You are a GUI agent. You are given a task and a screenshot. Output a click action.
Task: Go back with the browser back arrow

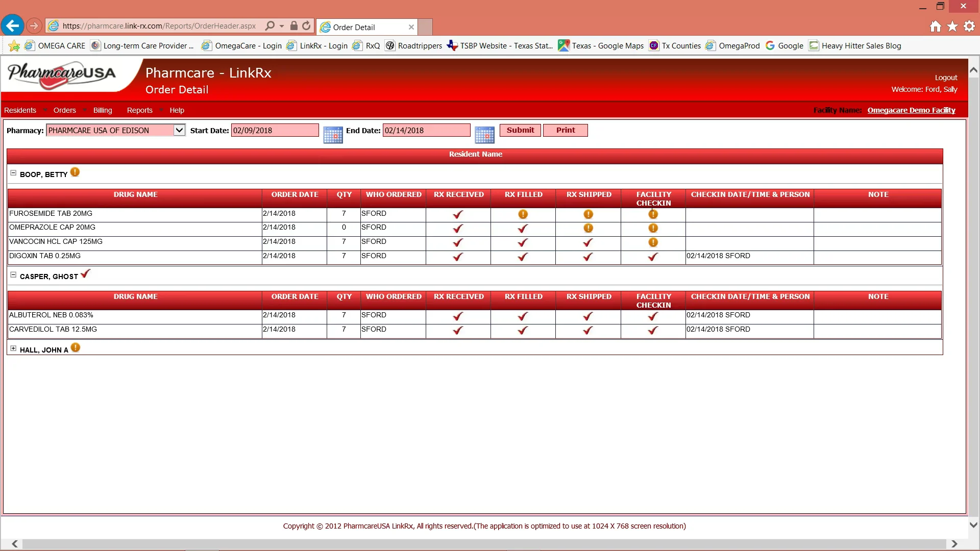13,26
